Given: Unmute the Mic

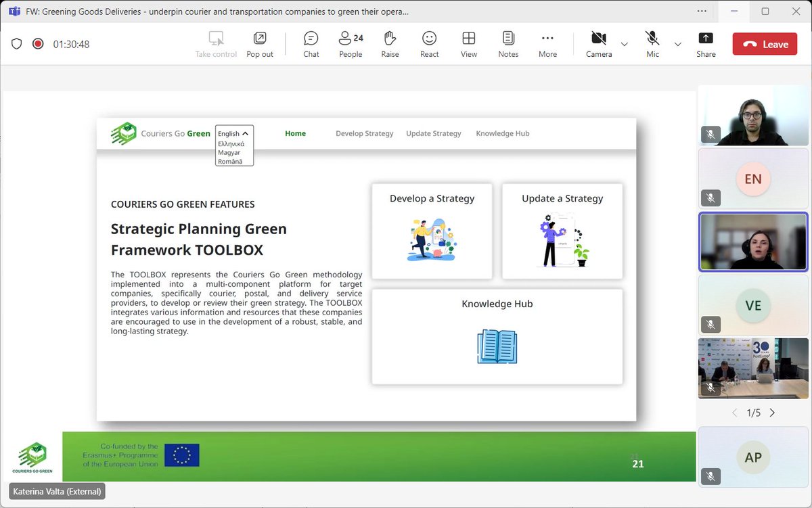Looking at the screenshot, I should point(652,45).
